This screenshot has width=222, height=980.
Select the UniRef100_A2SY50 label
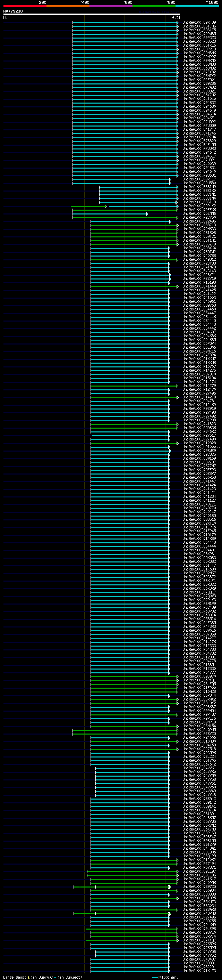pyautogui.click(x=199, y=218)
